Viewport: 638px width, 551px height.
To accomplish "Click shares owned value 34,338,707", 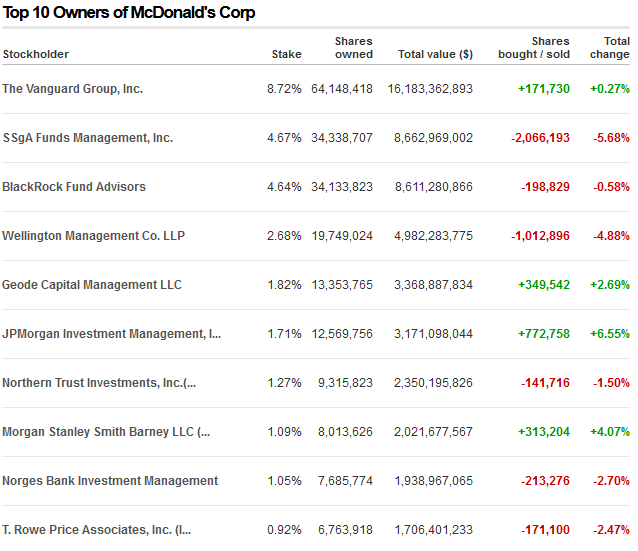I will 342,138.
